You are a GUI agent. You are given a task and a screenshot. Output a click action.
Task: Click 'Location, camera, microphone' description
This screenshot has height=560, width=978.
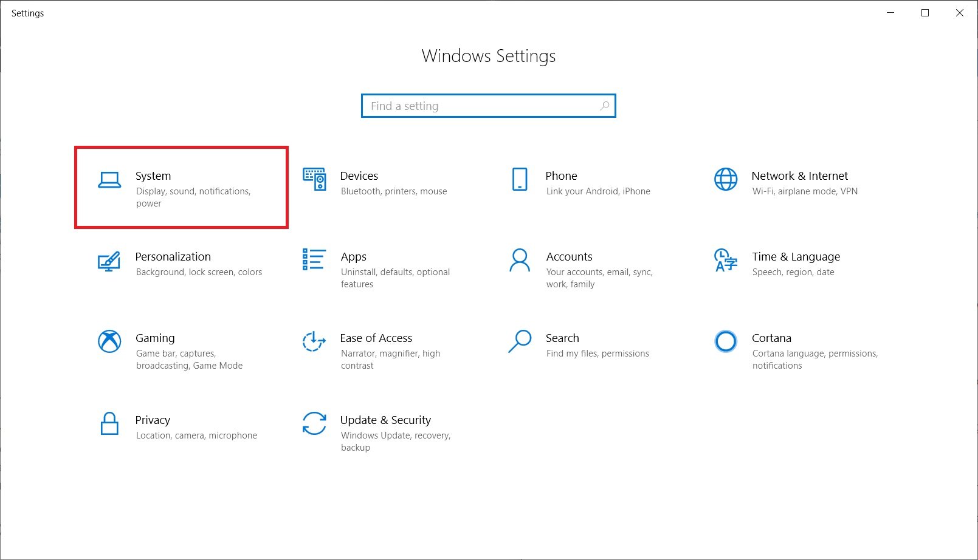196,435
